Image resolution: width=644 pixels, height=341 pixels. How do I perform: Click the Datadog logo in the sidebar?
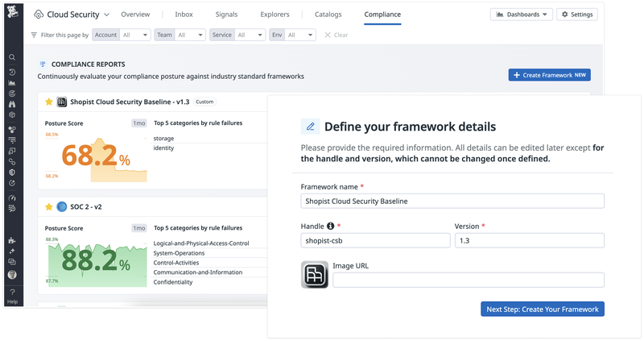click(x=12, y=13)
